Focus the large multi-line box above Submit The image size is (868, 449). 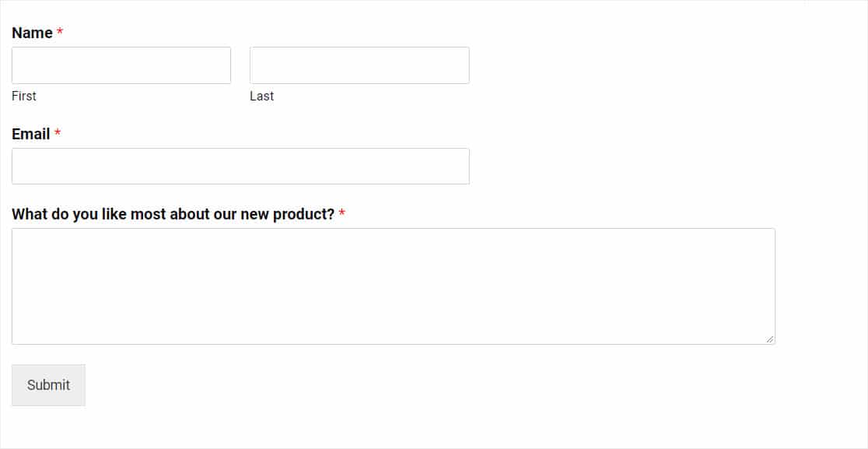click(x=393, y=286)
